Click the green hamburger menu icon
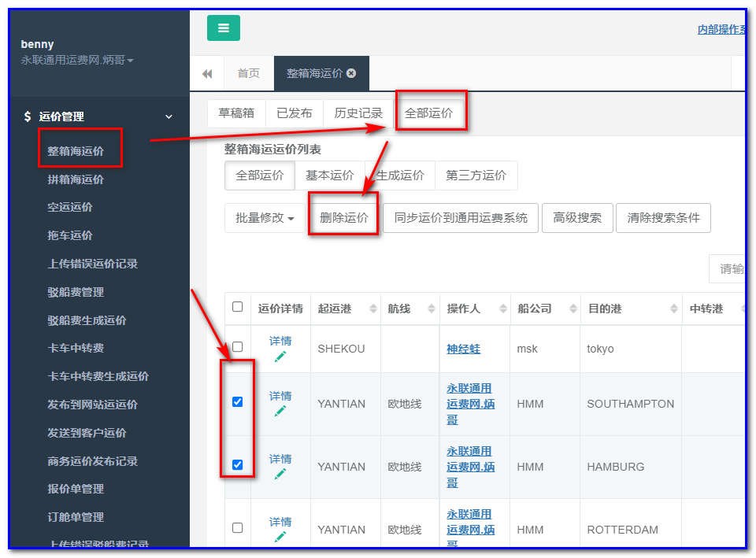The image size is (756, 558). (x=224, y=28)
